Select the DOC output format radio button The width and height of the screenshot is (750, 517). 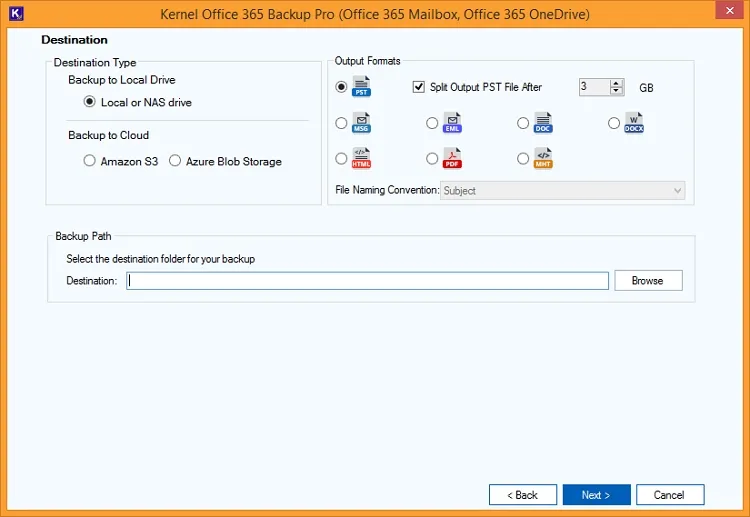[x=523, y=123]
